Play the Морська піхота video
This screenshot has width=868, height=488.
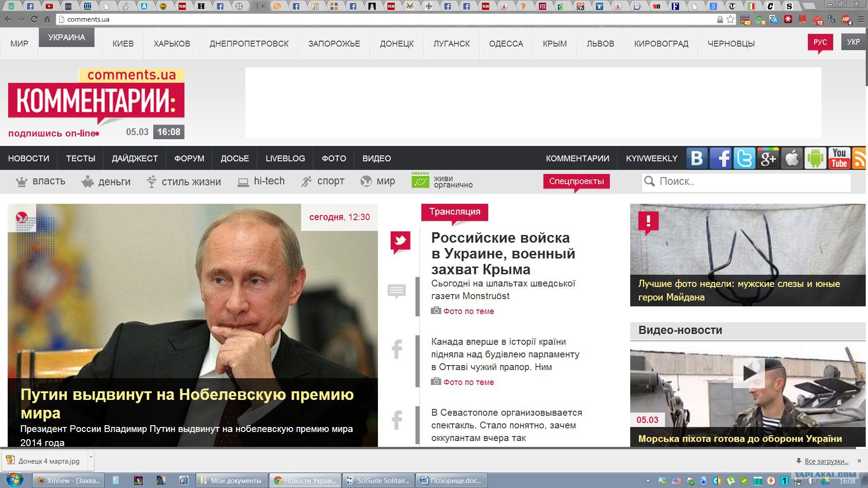749,373
